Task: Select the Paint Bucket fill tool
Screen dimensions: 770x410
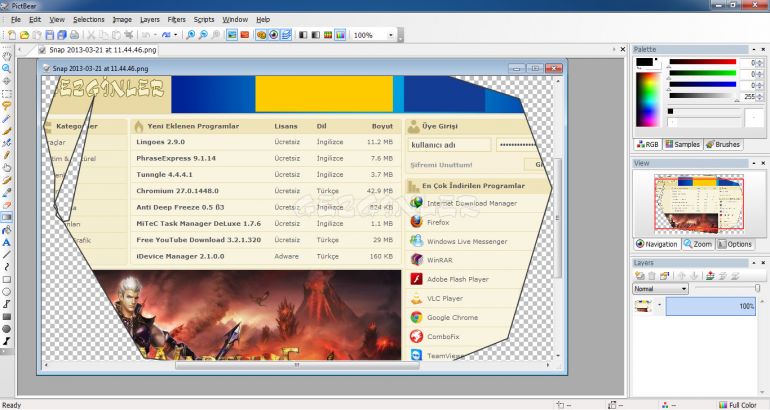Action: [x=6, y=230]
